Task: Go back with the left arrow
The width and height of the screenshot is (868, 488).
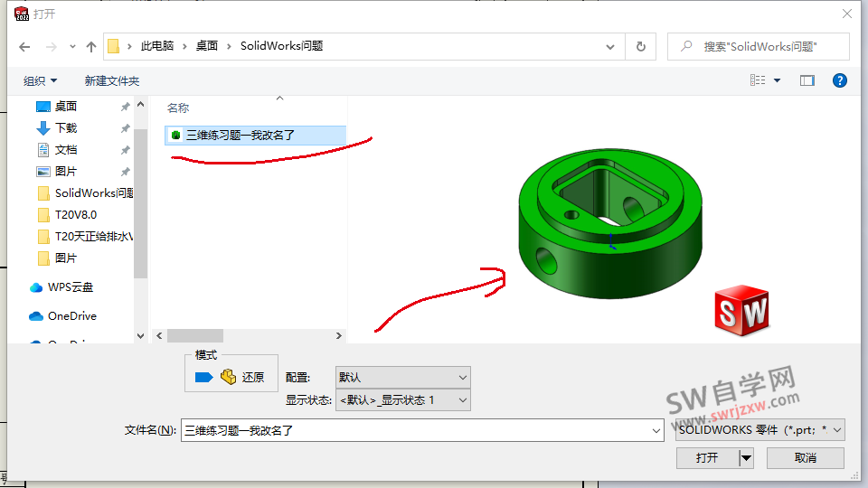Action: (24, 47)
